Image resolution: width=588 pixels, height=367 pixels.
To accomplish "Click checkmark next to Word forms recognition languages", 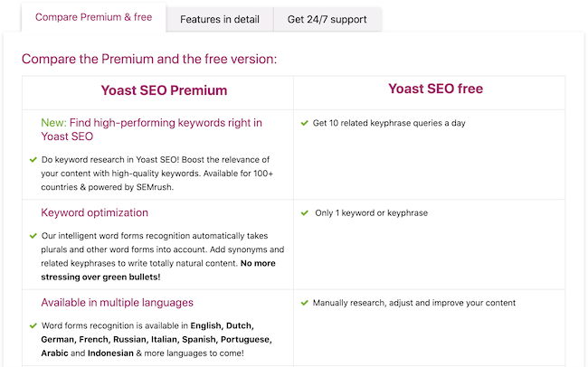I will point(33,325).
